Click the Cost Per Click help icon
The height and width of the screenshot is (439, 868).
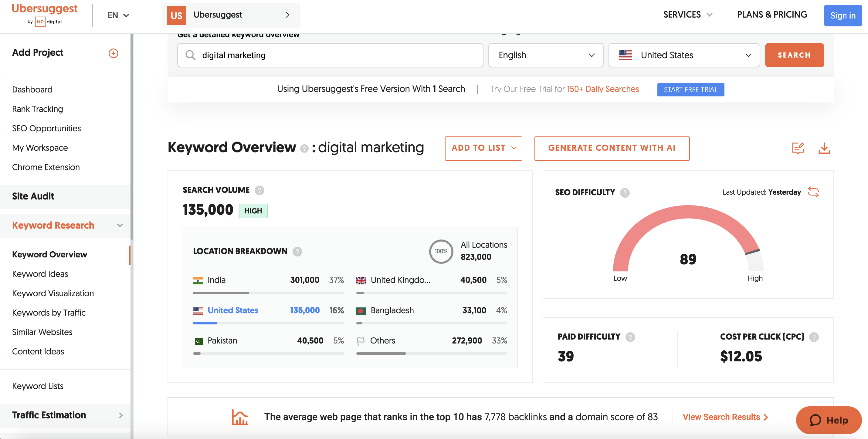(x=814, y=337)
